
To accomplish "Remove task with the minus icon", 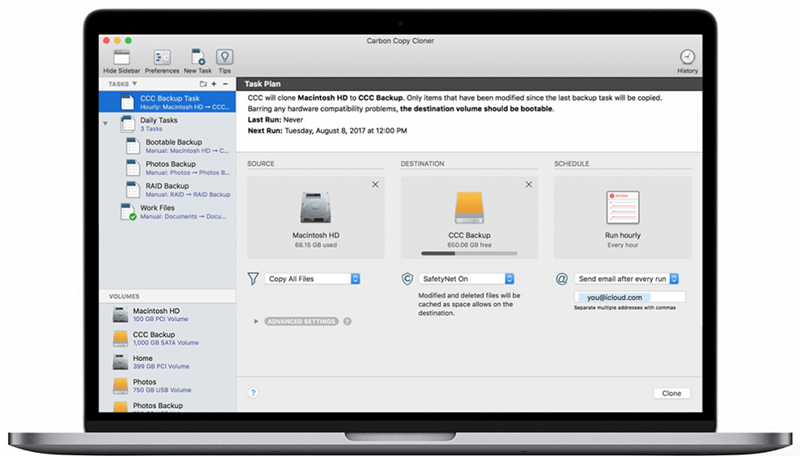I will click(x=226, y=84).
